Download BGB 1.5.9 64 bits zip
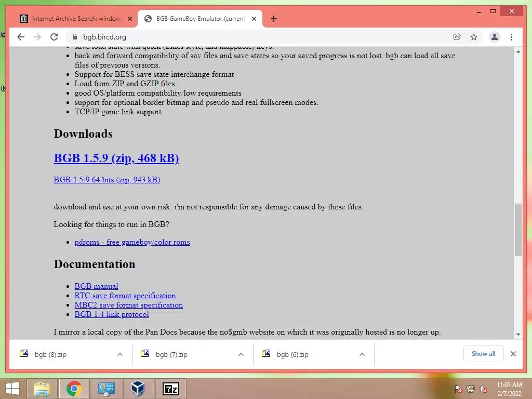This screenshot has width=532, height=399. tap(107, 179)
